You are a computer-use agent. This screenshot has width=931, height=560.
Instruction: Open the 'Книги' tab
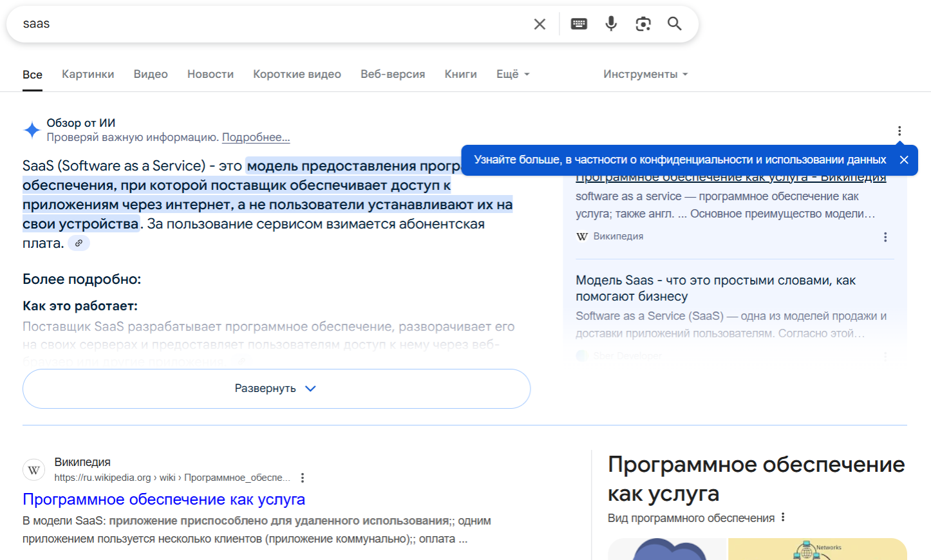click(x=460, y=74)
